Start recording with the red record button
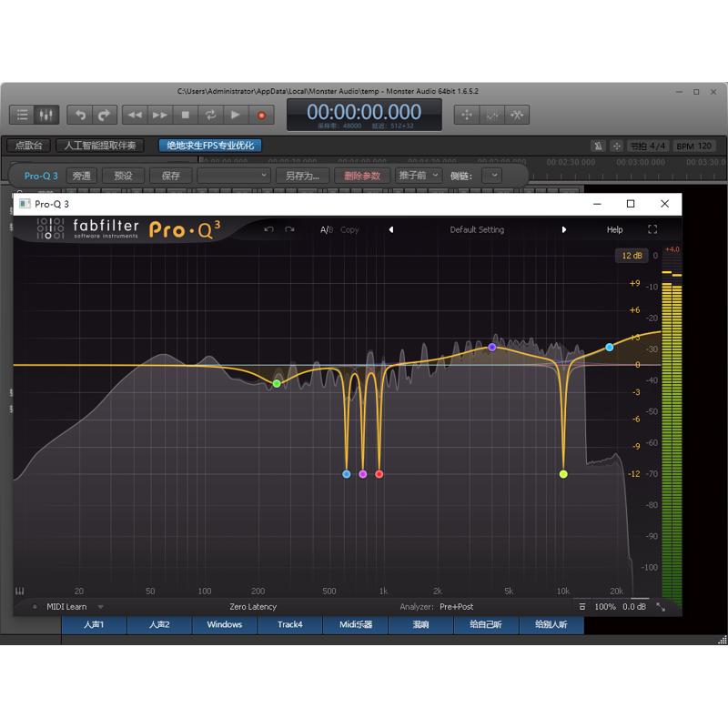728x728 pixels. point(261,115)
